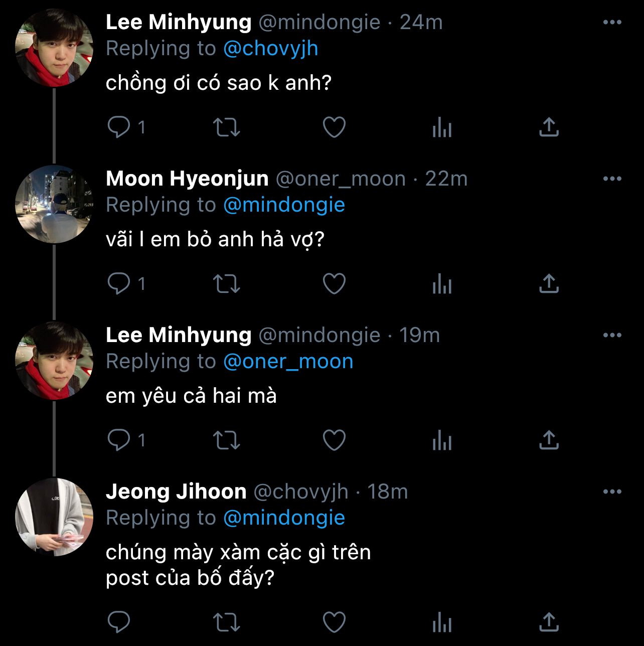This screenshot has width=644, height=646.
Task: Reply to Jeong Jihoon's tweet
Action: coord(119,622)
